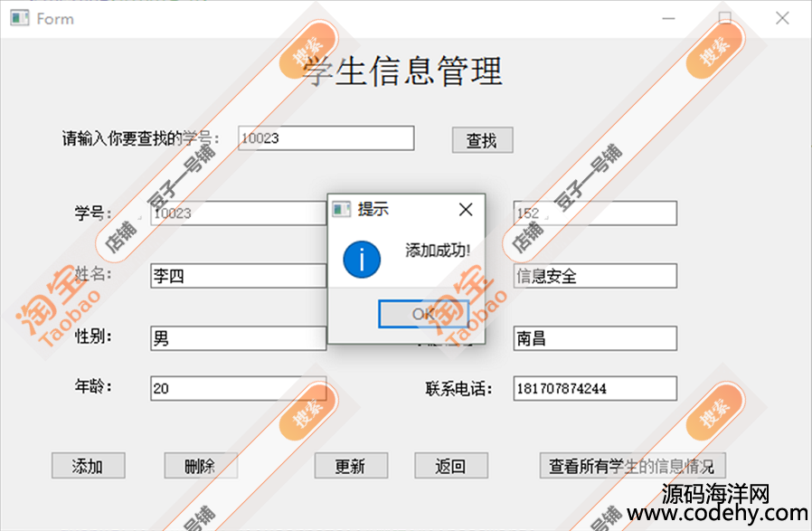Click the 返回 button
Viewport: 812px width, 531px height.
(x=450, y=466)
